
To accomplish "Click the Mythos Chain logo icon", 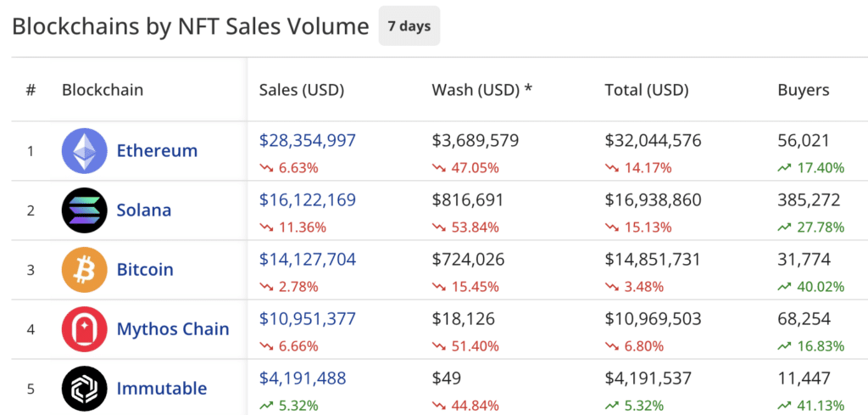I will point(84,329).
